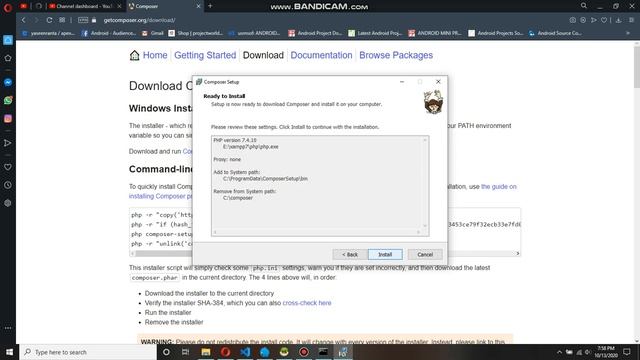Viewport: 640px width, 360px height.
Task: Open the Android - Audience Facebook bookmark
Action: (109, 33)
